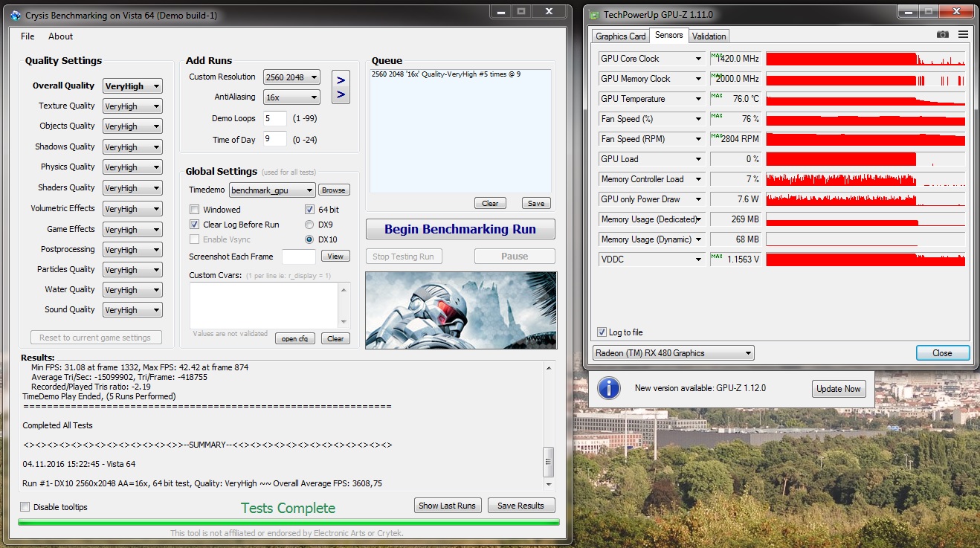
Task: Open the Radeon RX 480 Graphics device dropdown
Action: click(674, 353)
